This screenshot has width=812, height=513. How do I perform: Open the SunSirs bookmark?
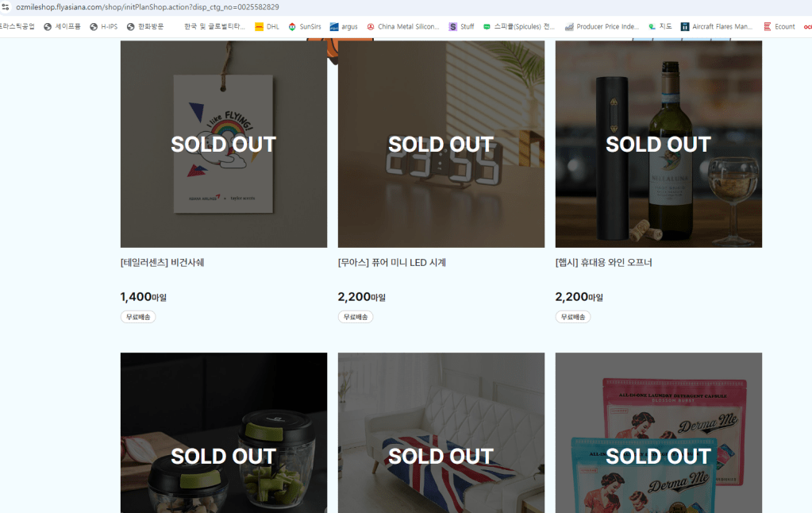(x=305, y=26)
